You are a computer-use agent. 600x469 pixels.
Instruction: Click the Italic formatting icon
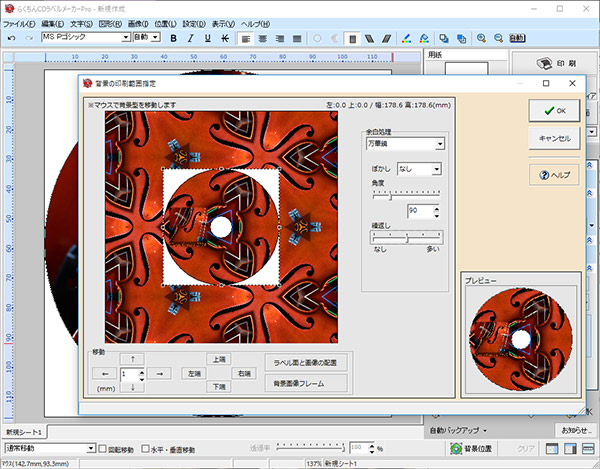coord(190,38)
